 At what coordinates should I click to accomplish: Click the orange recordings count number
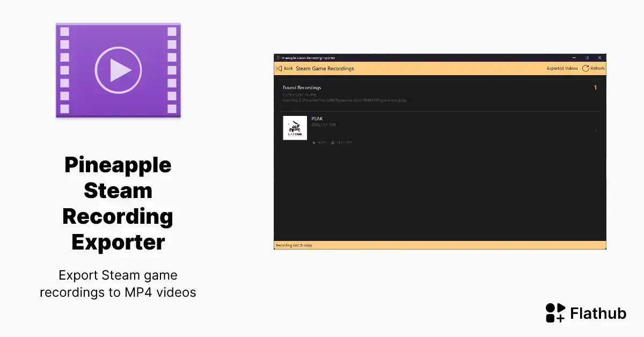point(595,87)
